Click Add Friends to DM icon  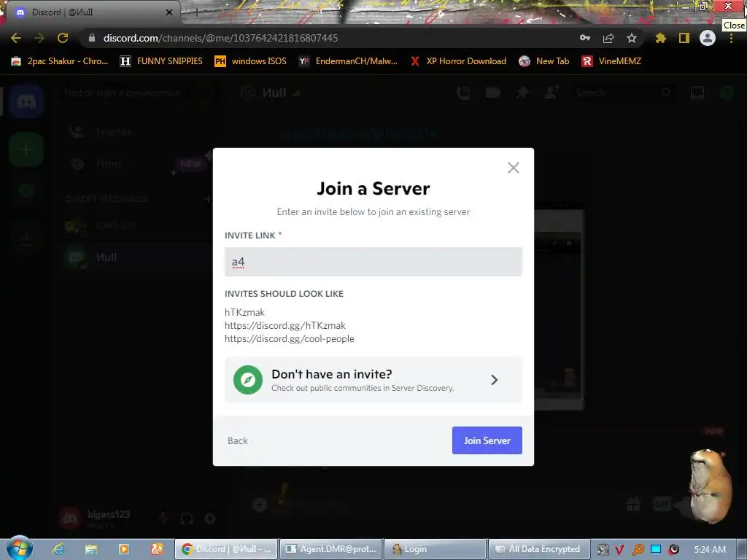[551, 93]
